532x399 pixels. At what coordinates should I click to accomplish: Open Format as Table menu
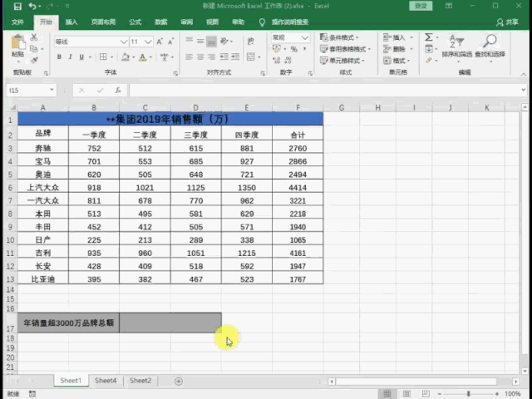[346, 49]
